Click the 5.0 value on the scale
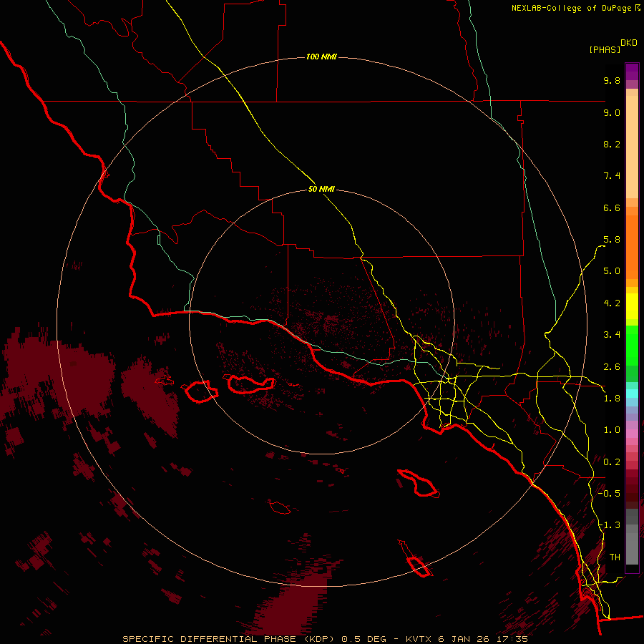Image resolution: width=644 pixels, height=644 pixels. pyautogui.click(x=612, y=271)
